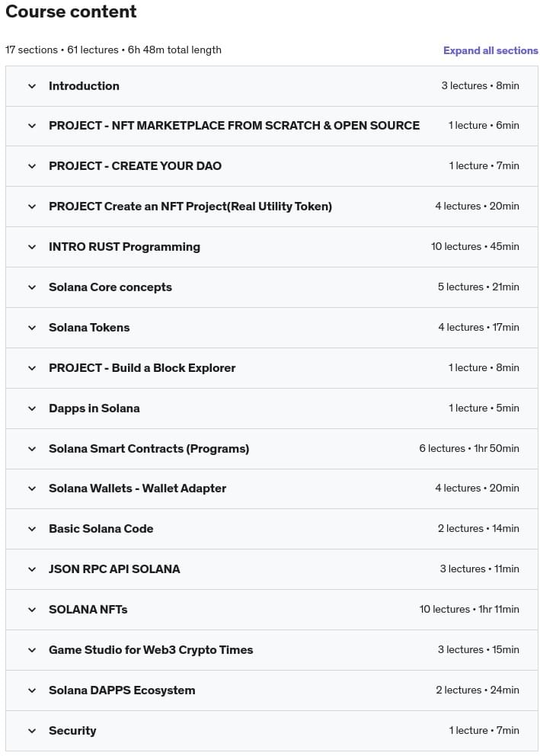The height and width of the screenshot is (756, 540).
Task: Open the Basic Solana Code section
Action: pos(101,529)
